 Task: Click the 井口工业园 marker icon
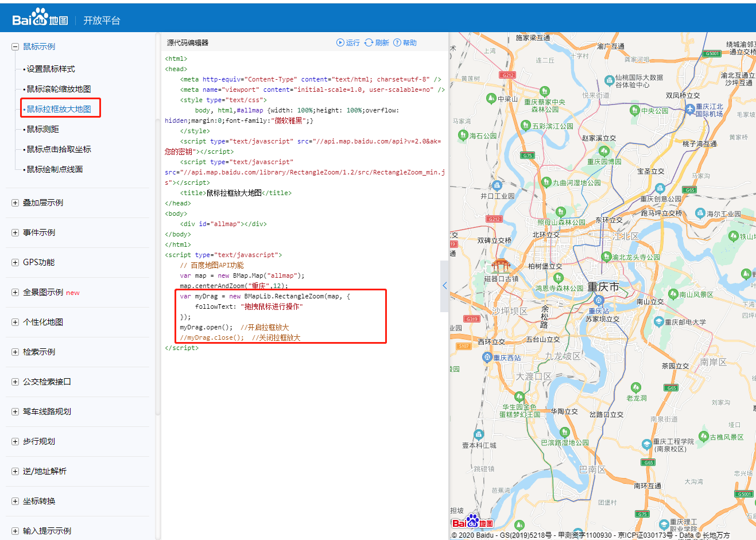[497, 185]
